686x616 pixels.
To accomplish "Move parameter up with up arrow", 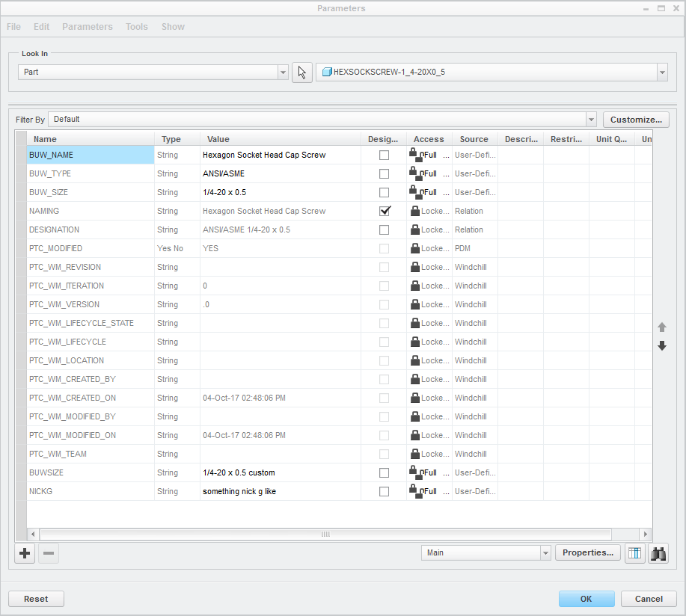I will 661,327.
